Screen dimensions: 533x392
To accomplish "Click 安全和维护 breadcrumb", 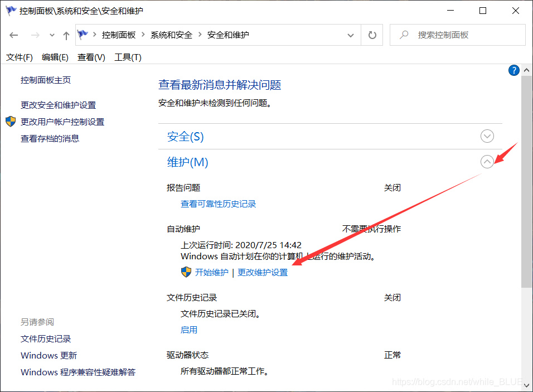I will (228, 35).
